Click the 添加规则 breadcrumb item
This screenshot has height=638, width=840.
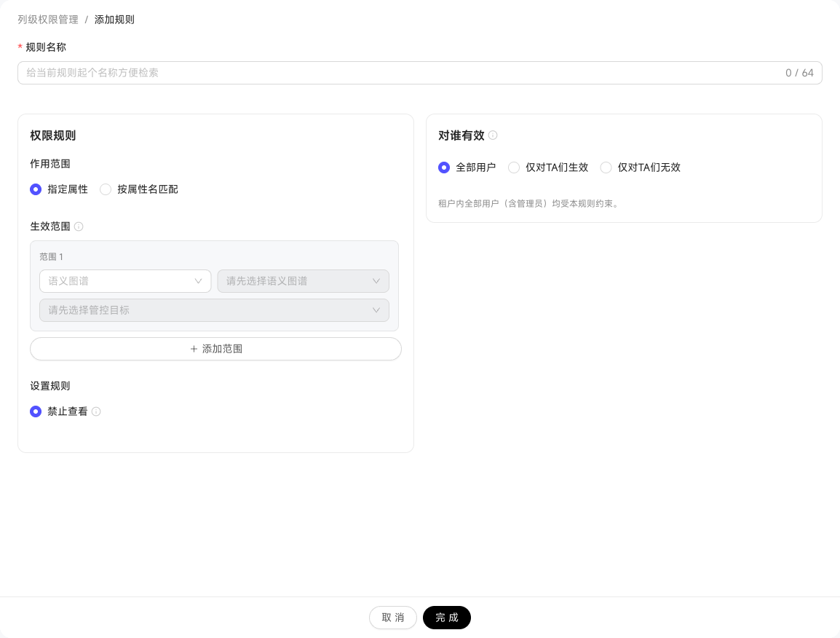pyautogui.click(x=114, y=20)
